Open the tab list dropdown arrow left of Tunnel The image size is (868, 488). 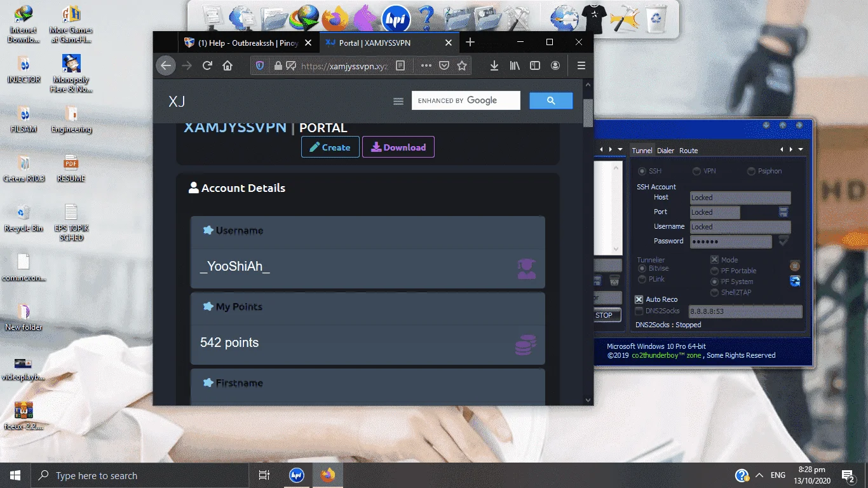[x=620, y=149]
